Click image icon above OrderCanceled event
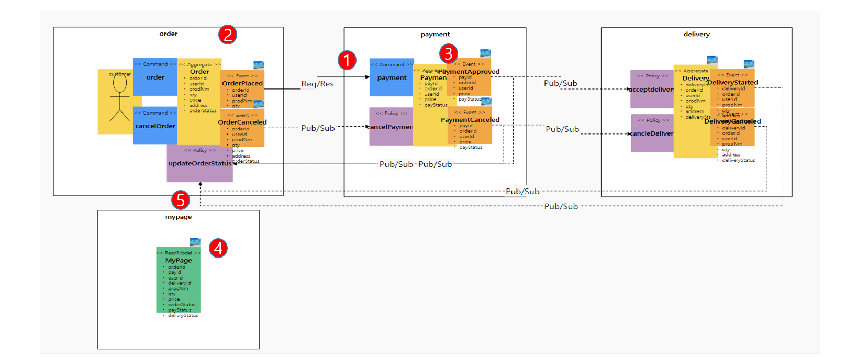The width and height of the screenshot is (868, 357). [x=259, y=104]
